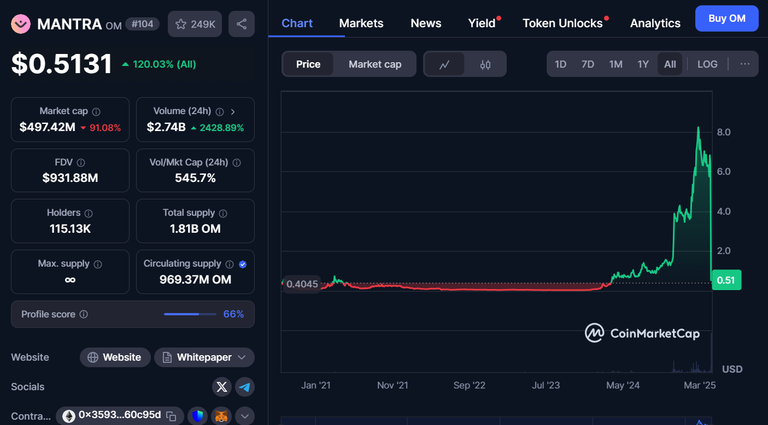Set chart range to 7D

(x=588, y=64)
